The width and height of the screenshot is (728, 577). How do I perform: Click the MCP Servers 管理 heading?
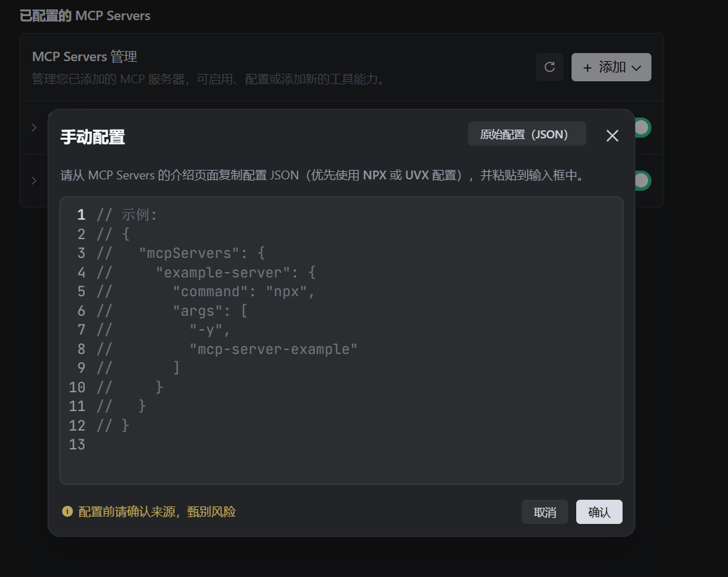[x=85, y=57]
